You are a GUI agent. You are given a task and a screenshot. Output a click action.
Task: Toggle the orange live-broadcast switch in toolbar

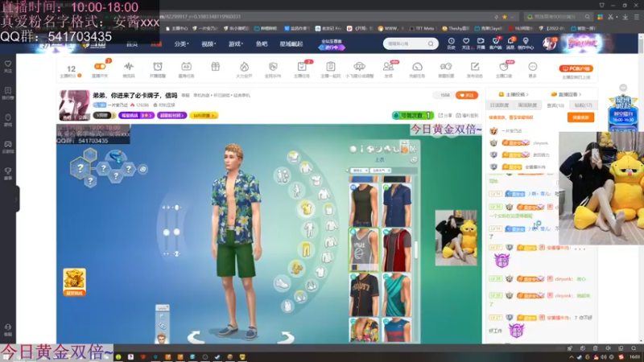click(x=99, y=67)
